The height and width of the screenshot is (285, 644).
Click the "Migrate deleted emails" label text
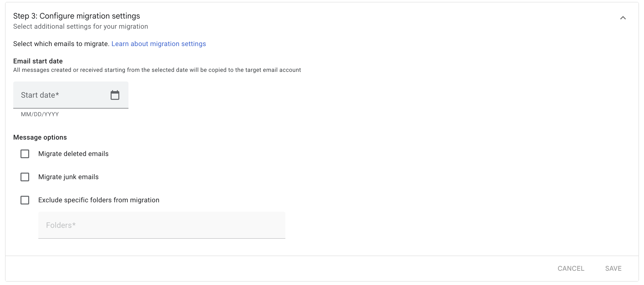(73, 154)
